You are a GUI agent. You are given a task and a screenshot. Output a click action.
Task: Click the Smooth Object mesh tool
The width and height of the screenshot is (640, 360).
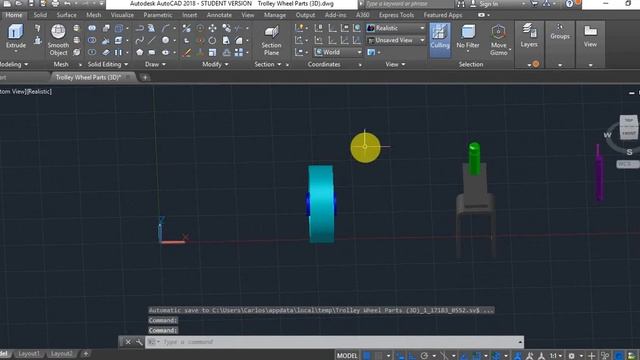58,40
